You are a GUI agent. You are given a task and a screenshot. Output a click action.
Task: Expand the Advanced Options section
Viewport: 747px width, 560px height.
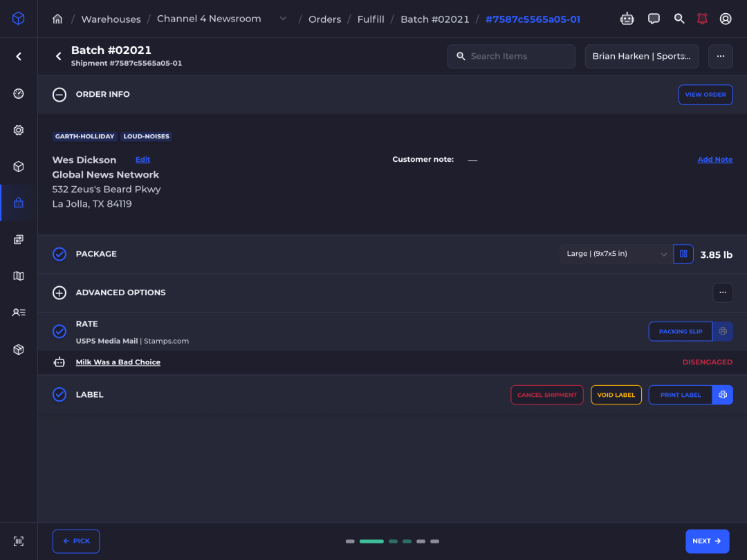tap(59, 293)
